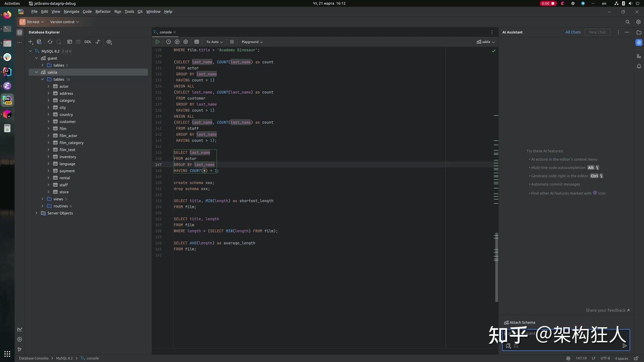Click the search everywhere magnifier

point(628,22)
